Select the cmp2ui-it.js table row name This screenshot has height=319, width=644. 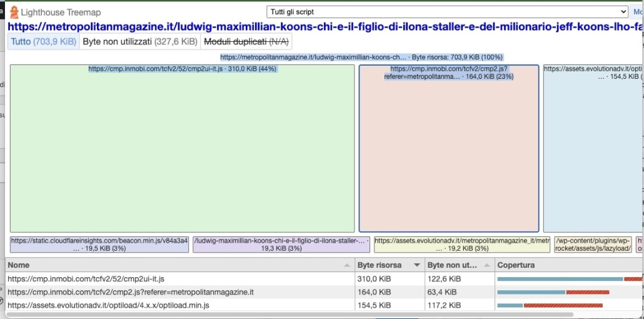[x=86, y=279]
